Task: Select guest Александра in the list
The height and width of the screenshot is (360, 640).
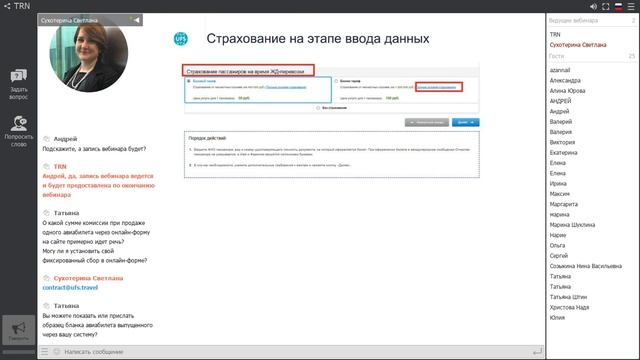Action: tap(565, 80)
